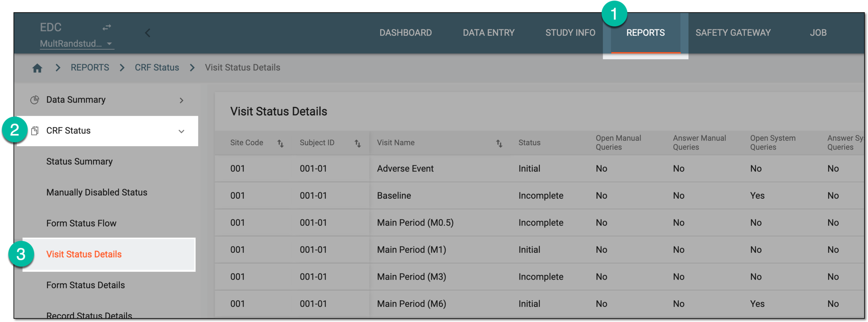Viewport: 868px width, 322px height.
Task: Click the Subject ID column header label
Action: 317,143
